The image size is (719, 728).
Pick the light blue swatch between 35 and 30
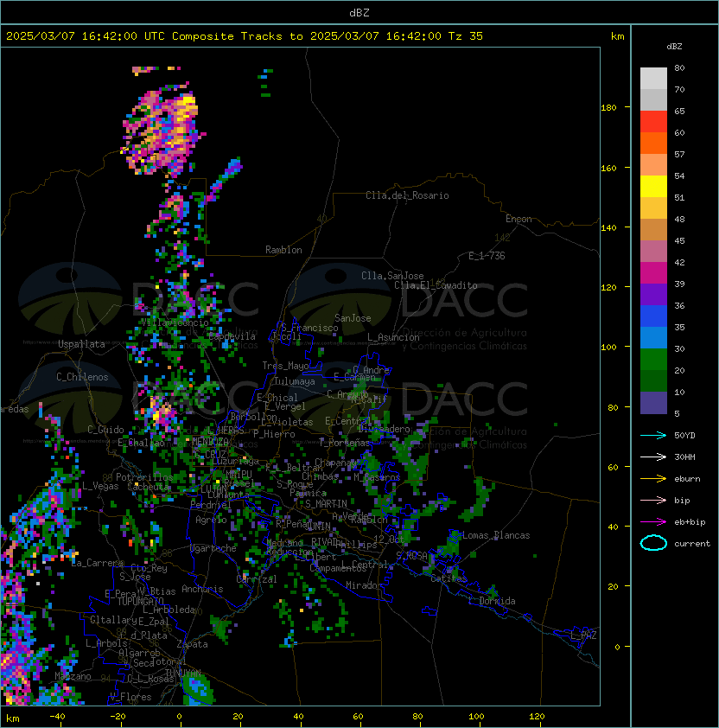[x=653, y=337]
